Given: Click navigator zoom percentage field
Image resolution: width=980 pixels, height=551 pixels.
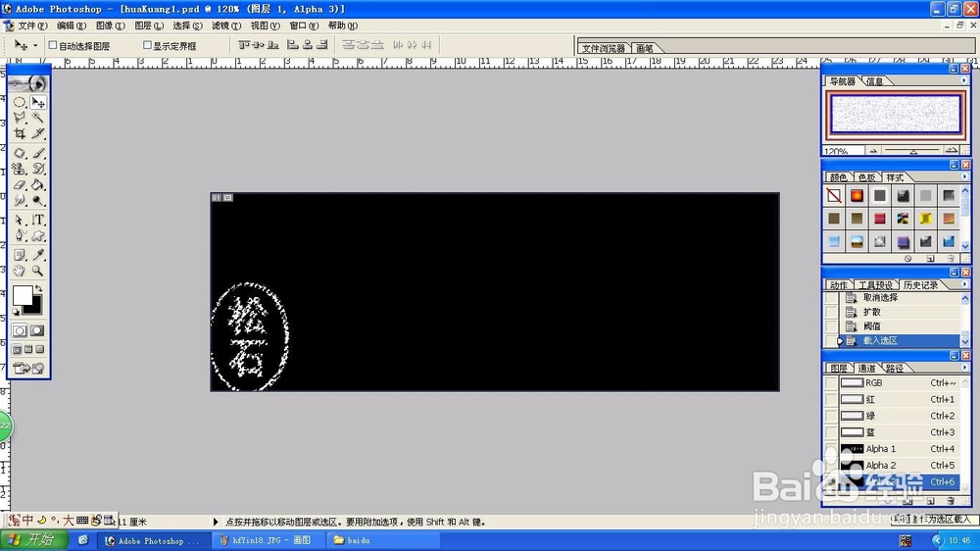Looking at the screenshot, I should point(843,151).
